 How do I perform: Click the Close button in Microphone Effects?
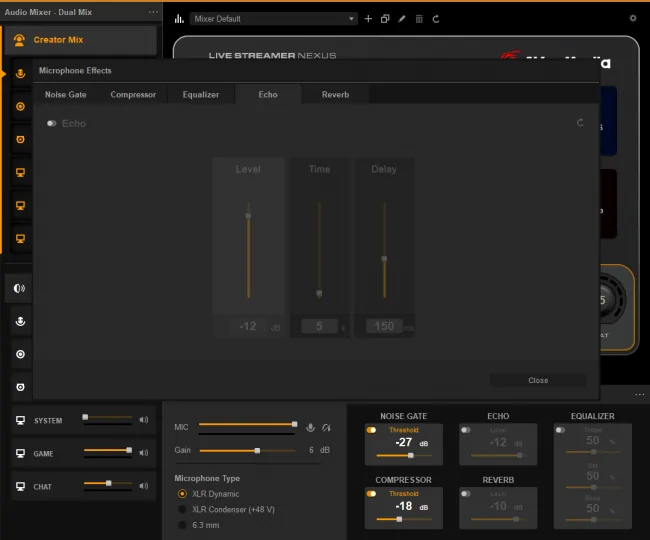point(538,380)
